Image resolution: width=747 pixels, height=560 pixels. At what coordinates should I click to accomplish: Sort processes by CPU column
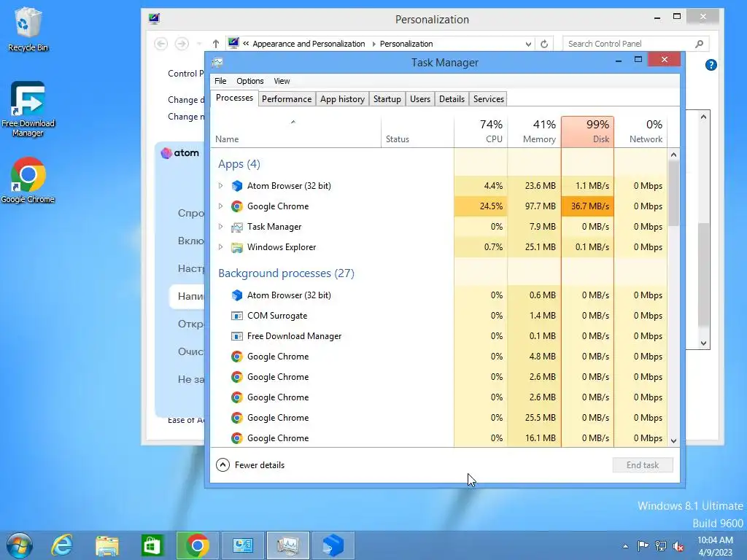point(481,131)
